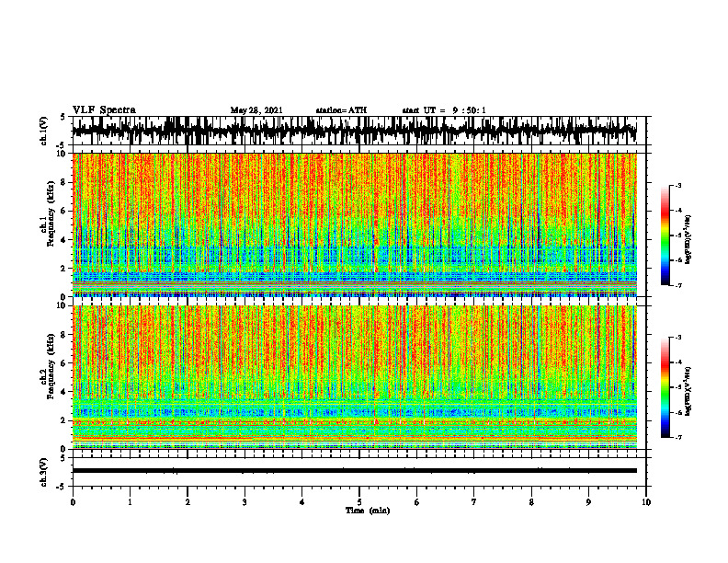
Task: Click time axis tick label "9"
Action: click(588, 502)
